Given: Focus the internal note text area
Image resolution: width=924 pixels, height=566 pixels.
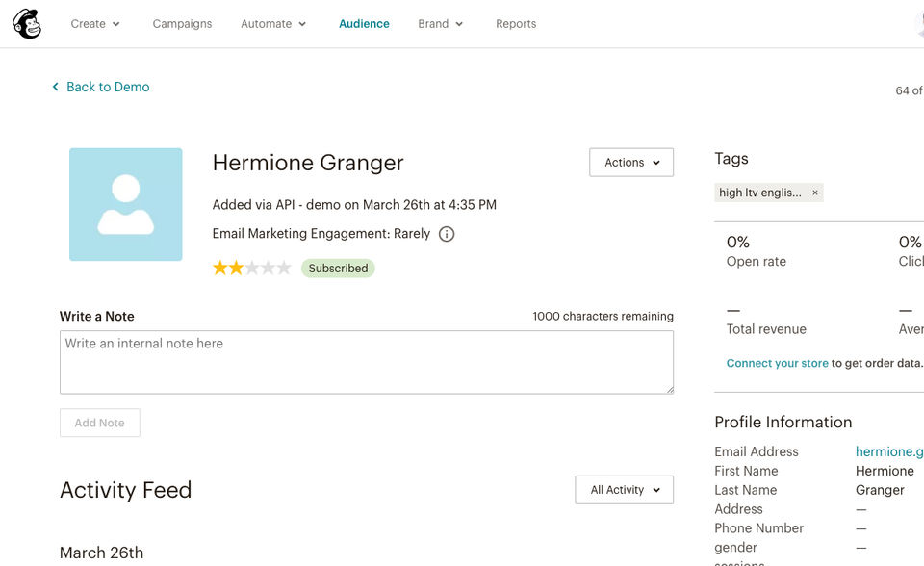Looking at the screenshot, I should point(366,362).
